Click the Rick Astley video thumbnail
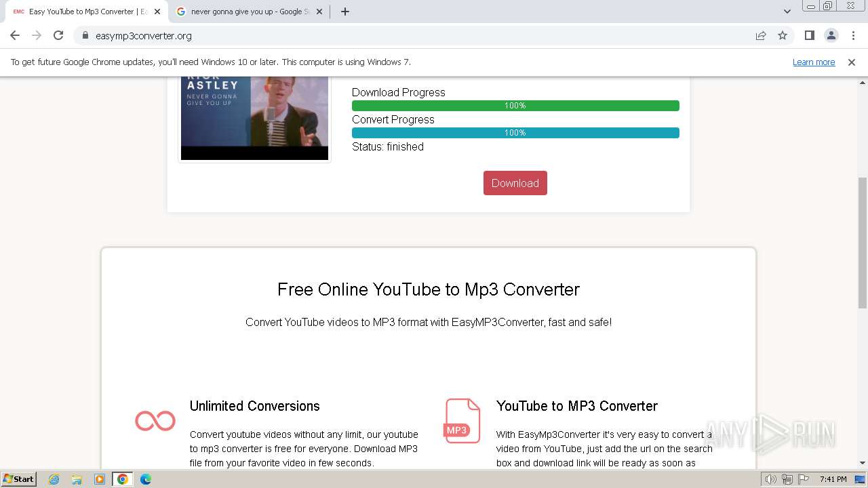This screenshot has height=488, width=868. pos(254,118)
